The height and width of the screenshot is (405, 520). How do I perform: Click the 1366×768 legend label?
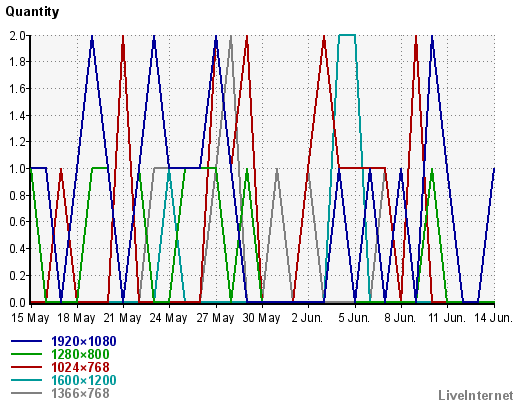80,393
